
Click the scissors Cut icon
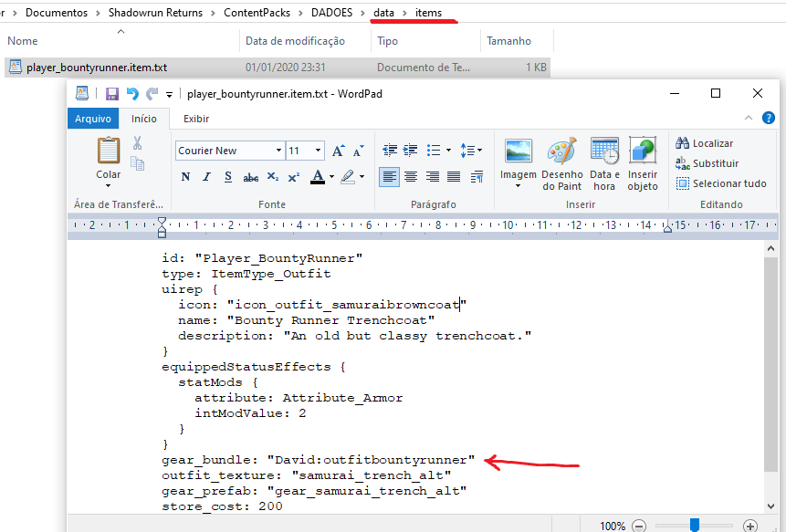pos(137,143)
